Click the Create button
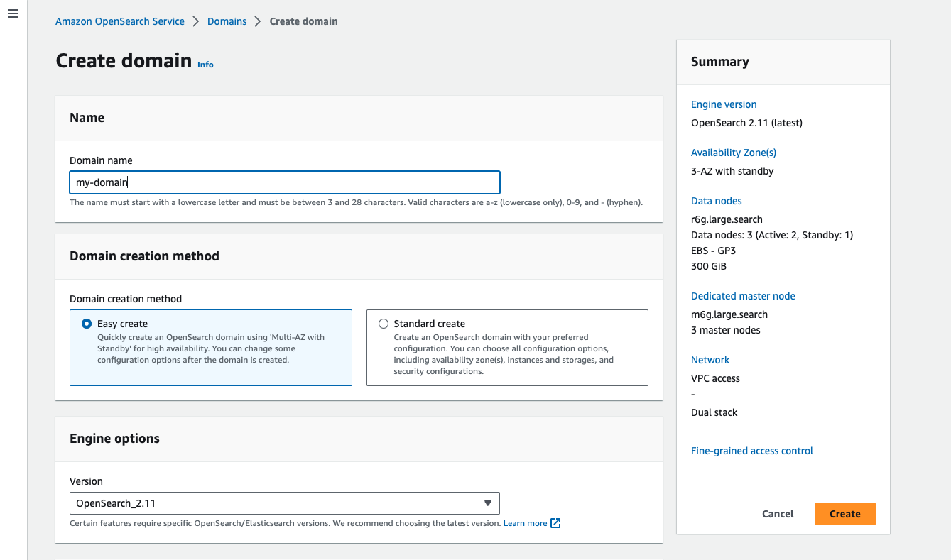Image resolution: width=951 pixels, height=560 pixels. pos(844,513)
